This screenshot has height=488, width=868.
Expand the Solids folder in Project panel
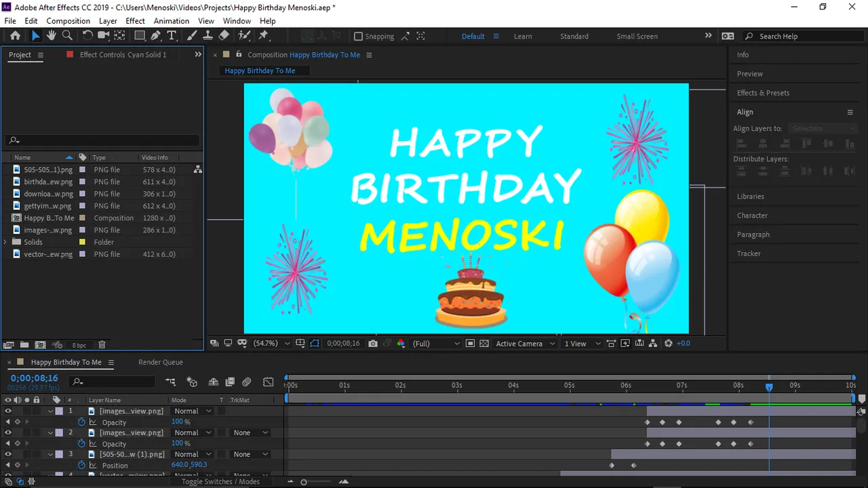pyautogui.click(x=6, y=242)
